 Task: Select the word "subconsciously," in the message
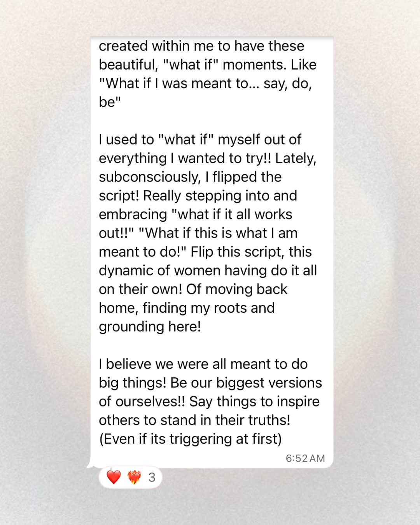click(150, 177)
